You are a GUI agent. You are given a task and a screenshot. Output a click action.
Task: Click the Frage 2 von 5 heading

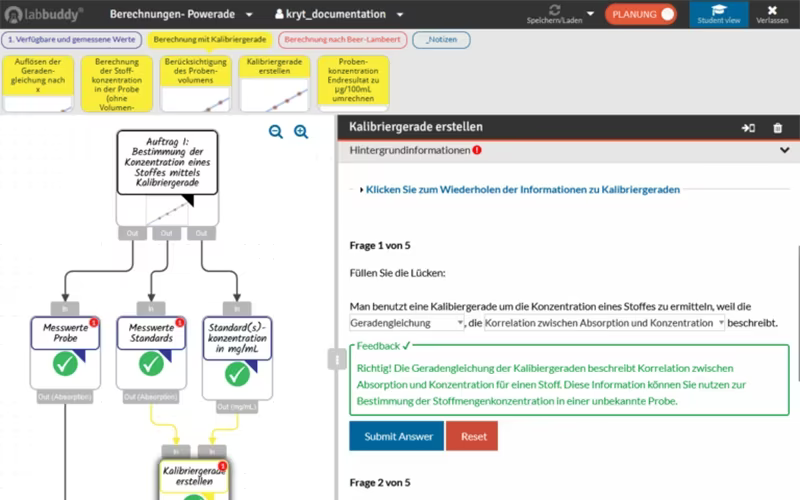[380, 483]
